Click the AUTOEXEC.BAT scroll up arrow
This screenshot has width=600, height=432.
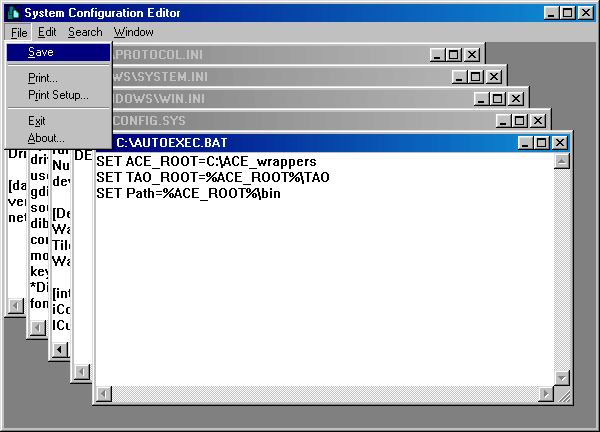[x=562, y=161]
